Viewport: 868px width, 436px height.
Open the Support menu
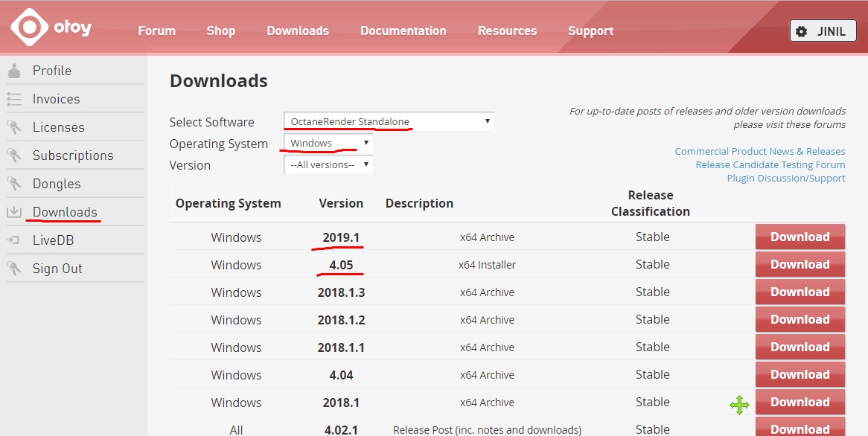pos(590,31)
